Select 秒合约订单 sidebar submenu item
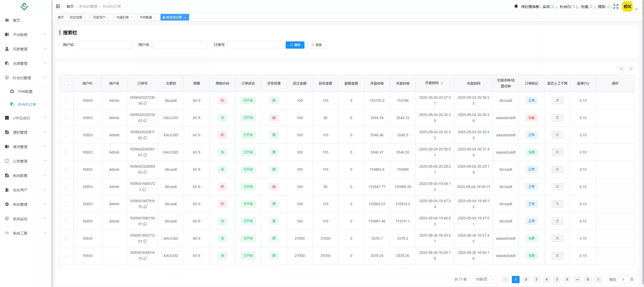Image resolution: width=644 pixels, height=287 pixels. pyautogui.click(x=26, y=104)
